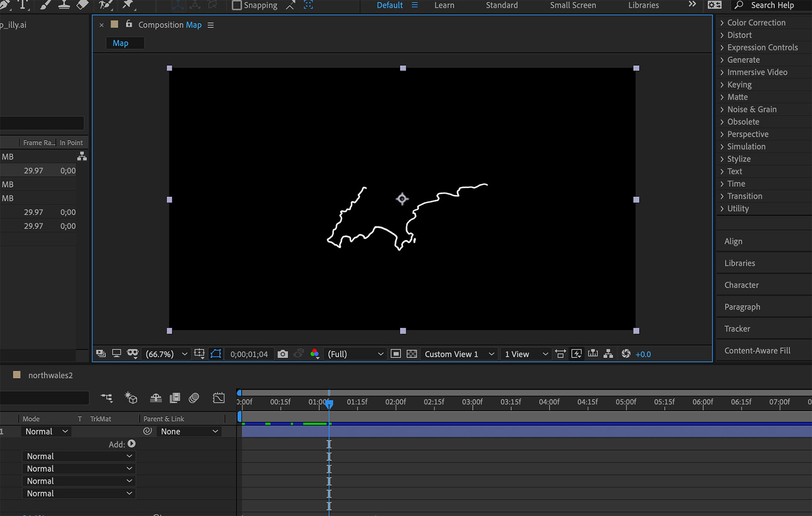Screen dimensions: 812x516
Task: Toggle the transparency grid button
Action: [x=411, y=354]
